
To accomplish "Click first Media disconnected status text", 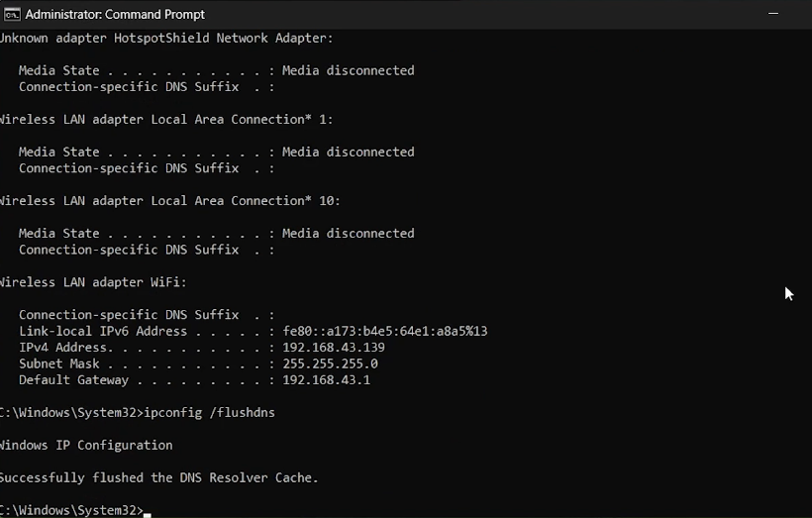I will pos(348,70).
